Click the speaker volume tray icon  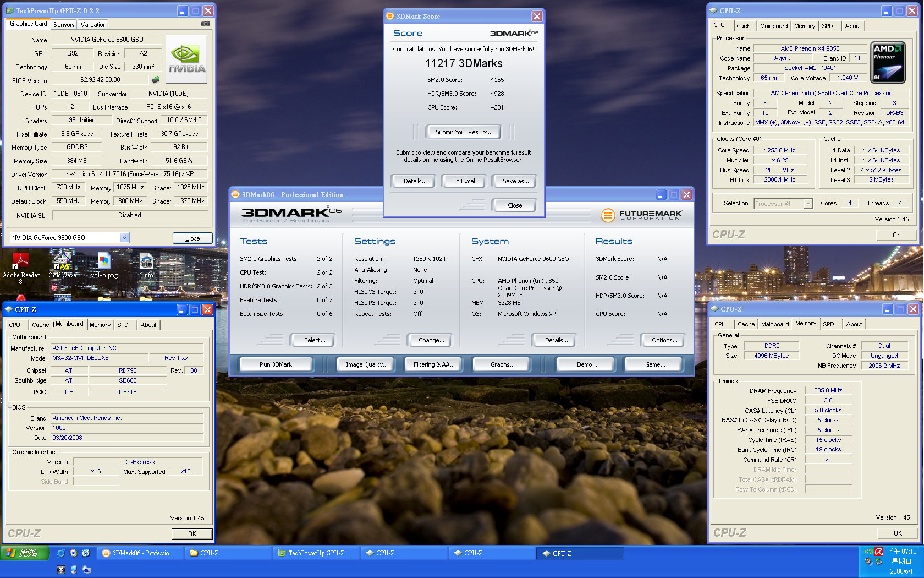point(868,561)
